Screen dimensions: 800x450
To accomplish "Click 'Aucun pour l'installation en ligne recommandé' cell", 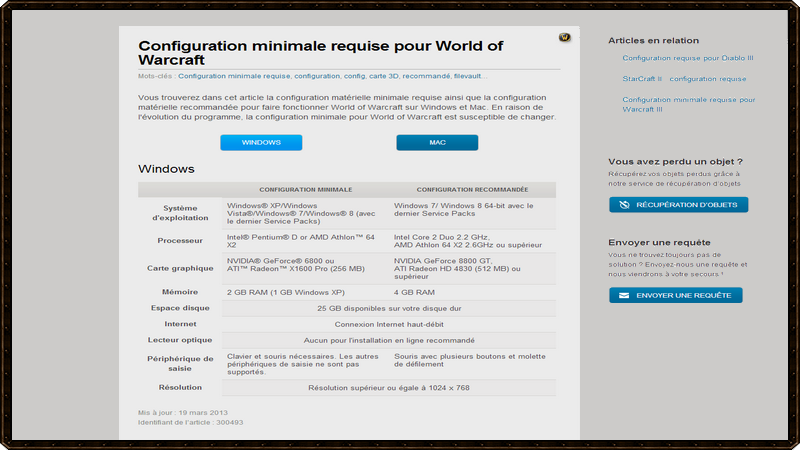I will click(389, 340).
